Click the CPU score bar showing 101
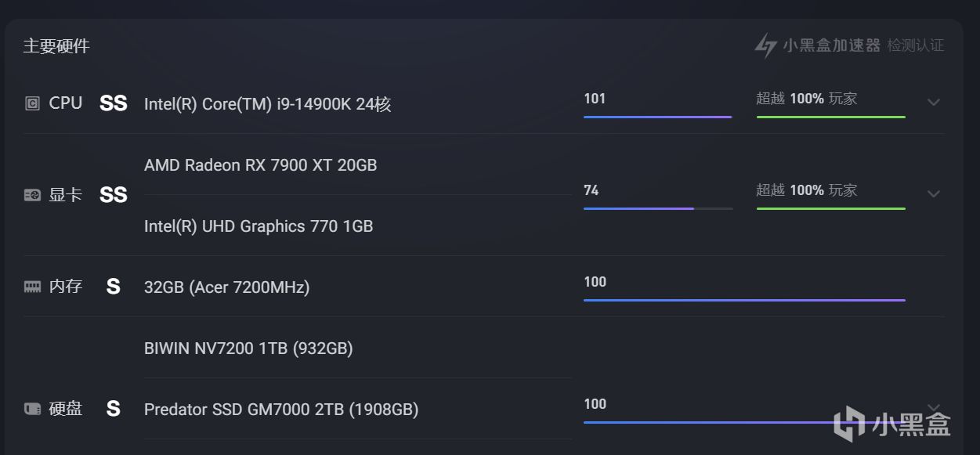 pos(657,117)
